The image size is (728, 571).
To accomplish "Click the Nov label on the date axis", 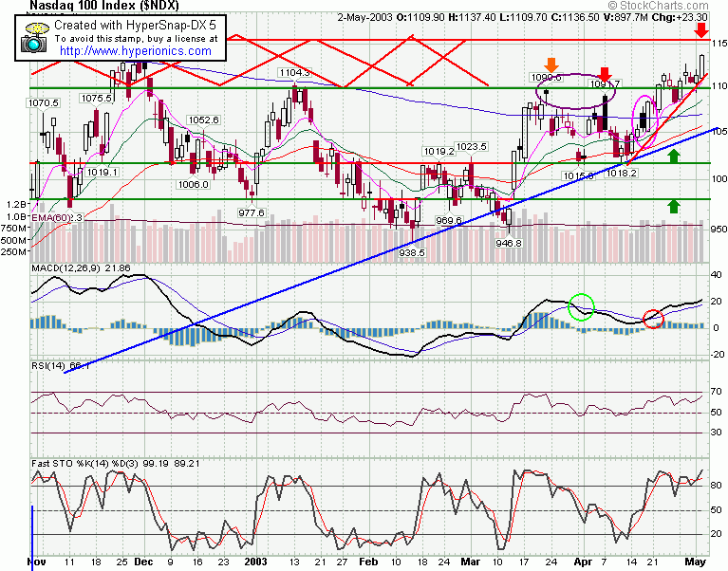I will (x=37, y=562).
